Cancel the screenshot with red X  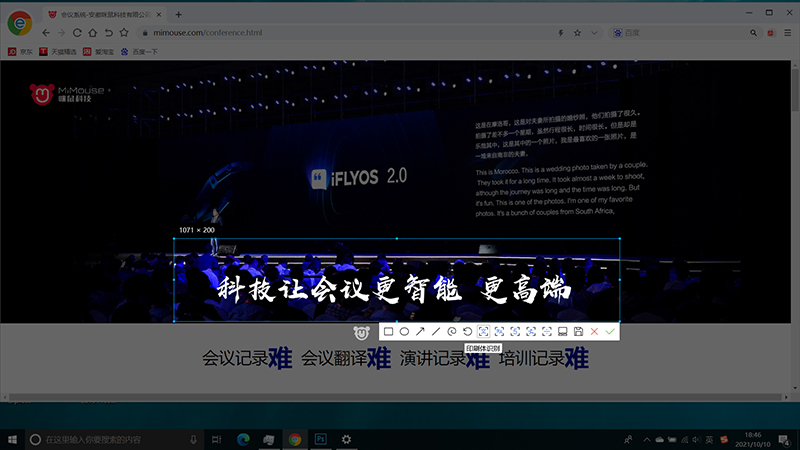594,332
